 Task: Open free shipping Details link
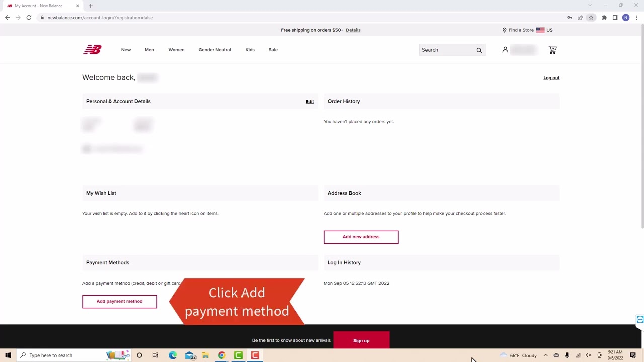(x=353, y=30)
